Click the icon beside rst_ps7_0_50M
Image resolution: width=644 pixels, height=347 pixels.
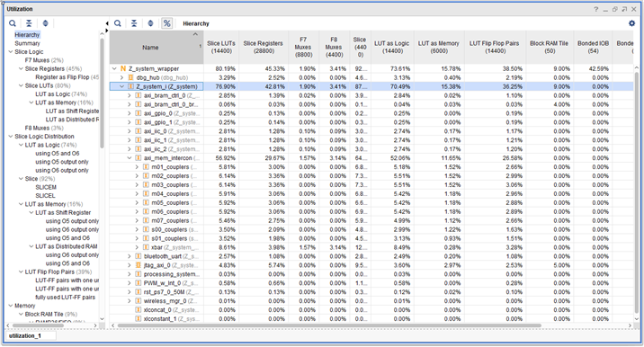pyautogui.click(x=139, y=292)
